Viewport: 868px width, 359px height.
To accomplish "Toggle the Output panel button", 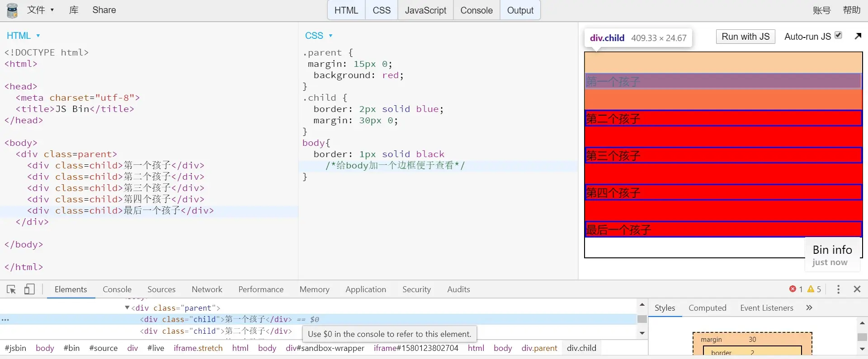I will click(x=520, y=10).
